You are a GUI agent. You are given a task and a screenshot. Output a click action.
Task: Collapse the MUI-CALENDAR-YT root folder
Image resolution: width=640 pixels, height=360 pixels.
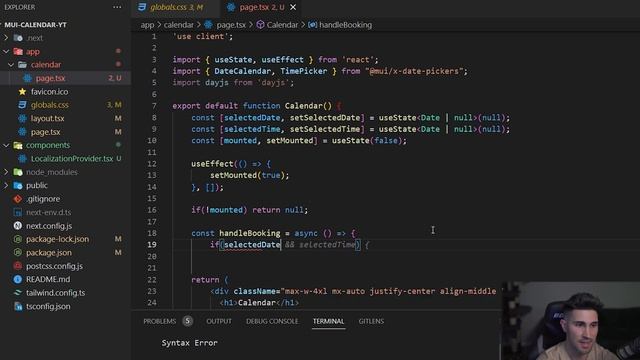[36, 24]
